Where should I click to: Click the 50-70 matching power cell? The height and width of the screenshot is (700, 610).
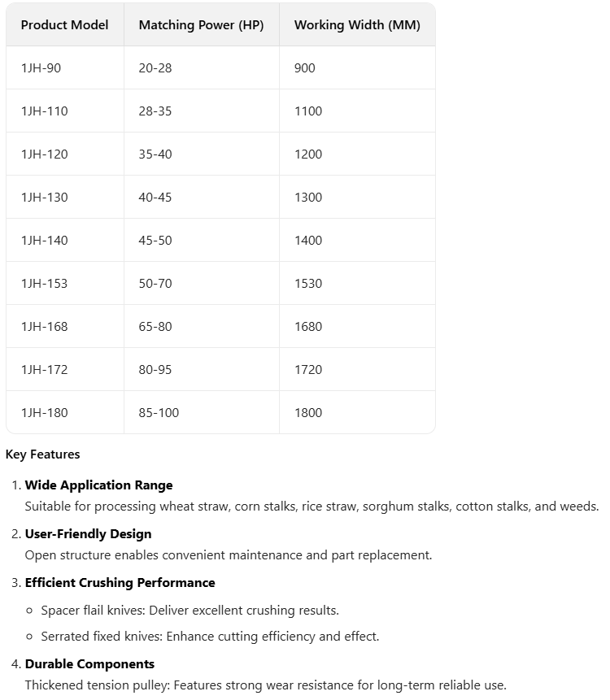coord(155,284)
